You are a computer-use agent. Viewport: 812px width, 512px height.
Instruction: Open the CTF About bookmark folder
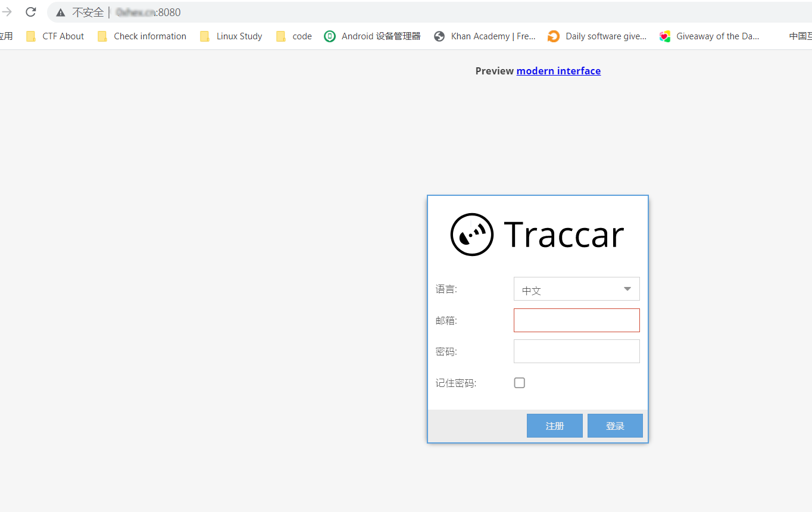[x=55, y=36]
